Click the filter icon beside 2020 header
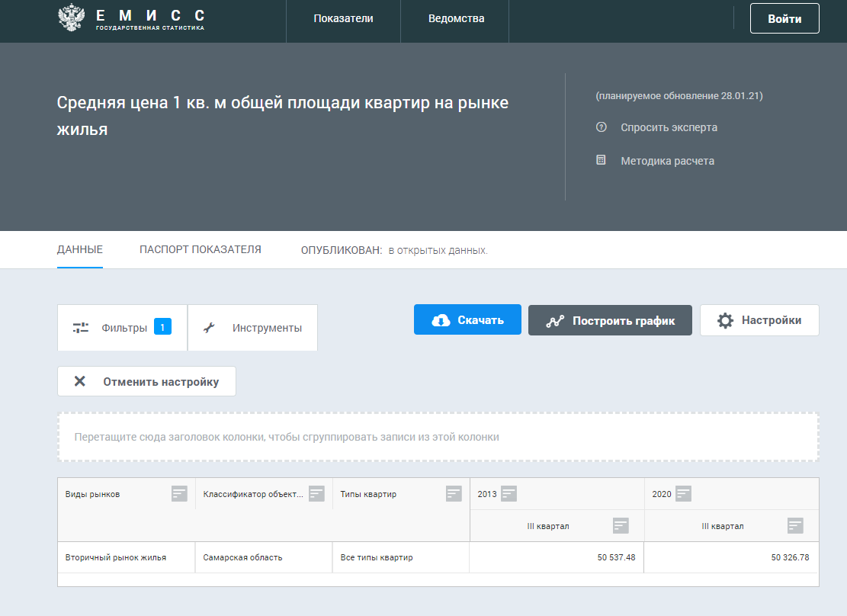Image resolution: width=847 pixels, height=616 pixels. click(x=683, y=494)
